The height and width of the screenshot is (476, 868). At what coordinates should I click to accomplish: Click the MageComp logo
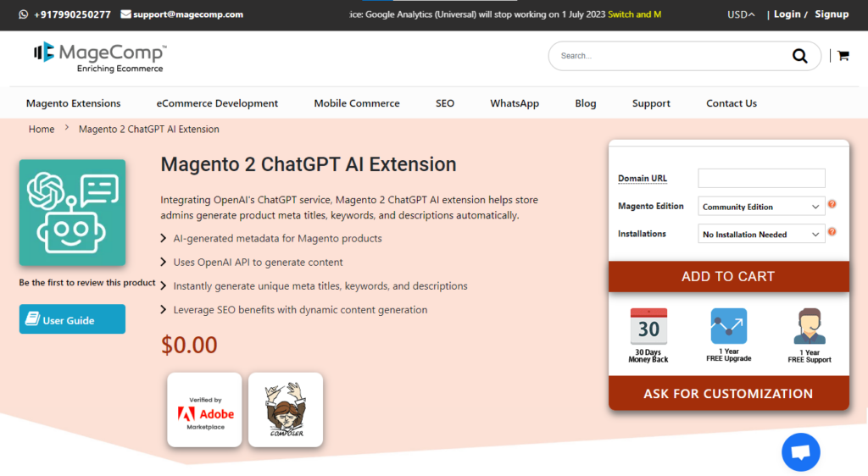click(100, 58)
